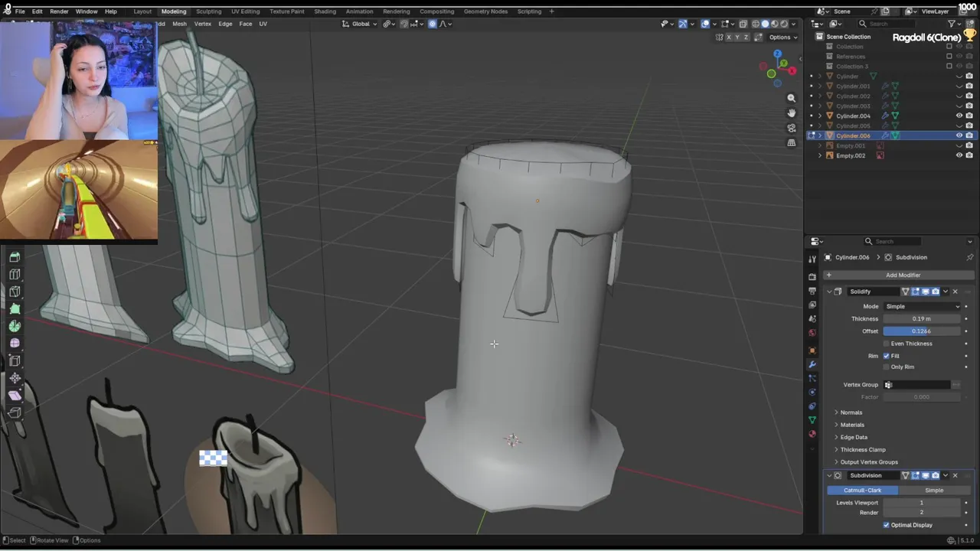The width and height of the screenshot is (980, 551).
Task: Open the File menu
Action: (20, 11)
